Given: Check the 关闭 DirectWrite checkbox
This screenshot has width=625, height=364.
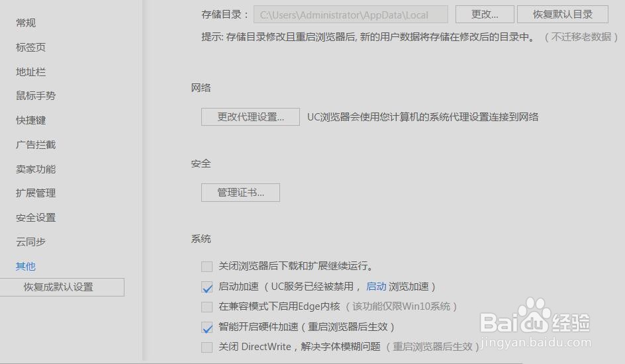Looking at the screenshot, I should click(207, 347).
